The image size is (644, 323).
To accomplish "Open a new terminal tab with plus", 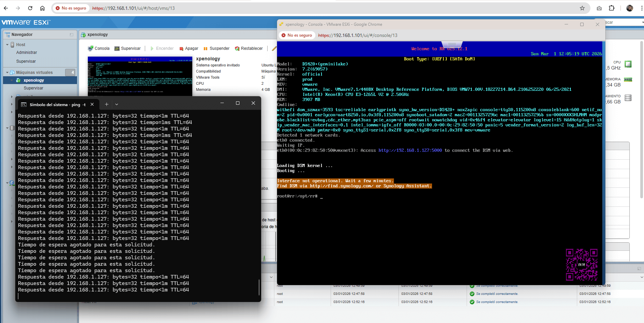I will click(106, 104).
